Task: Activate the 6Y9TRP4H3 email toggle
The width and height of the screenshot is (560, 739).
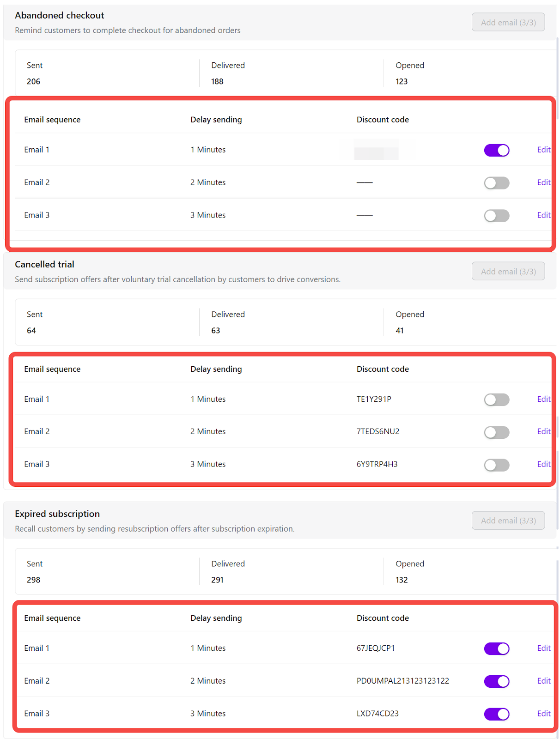Action: point(497,465)
